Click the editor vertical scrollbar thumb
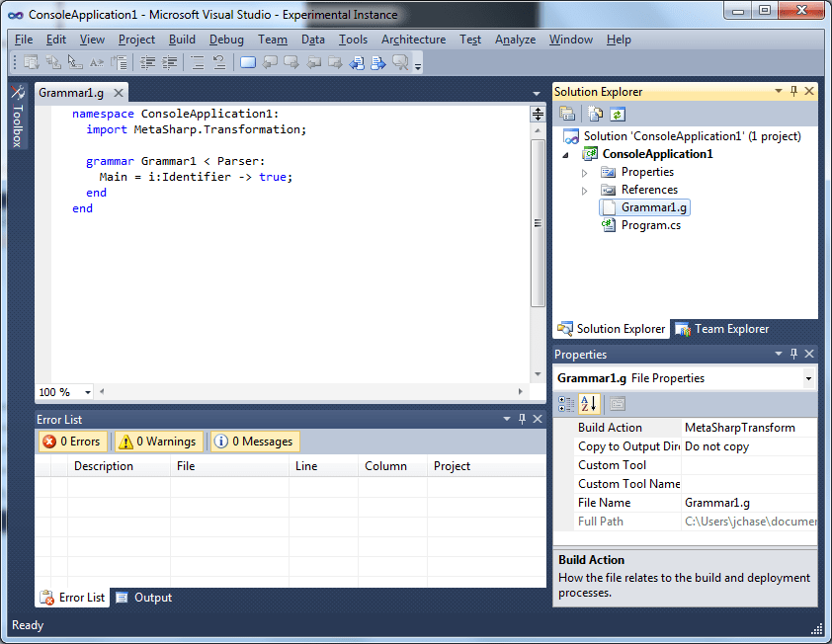 click(x=538, y=223)
